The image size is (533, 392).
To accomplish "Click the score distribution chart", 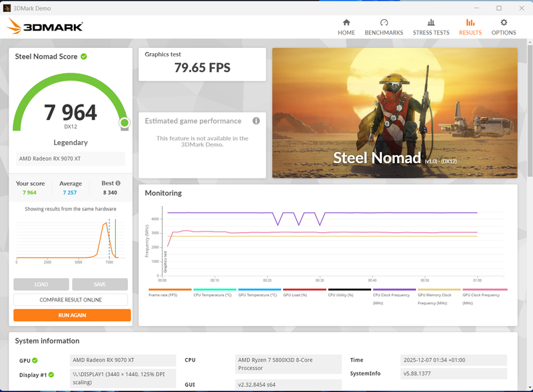I will pos(71,241).
